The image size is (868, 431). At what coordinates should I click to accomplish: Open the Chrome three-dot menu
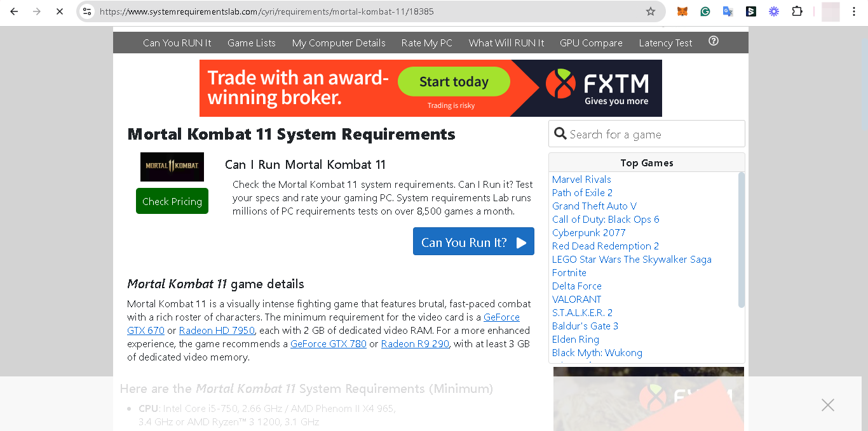[x=854, y=11]
